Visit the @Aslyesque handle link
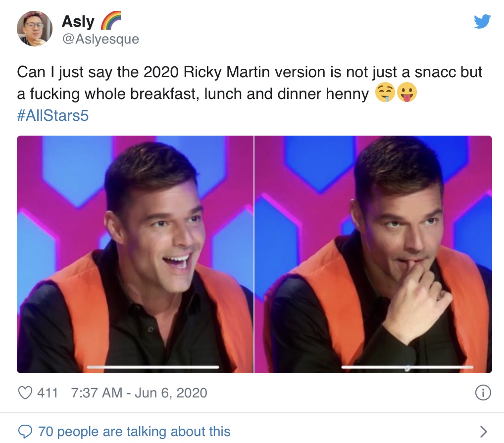Image resolution: width=504 pixels, height=443 pixels. [101, 39]
